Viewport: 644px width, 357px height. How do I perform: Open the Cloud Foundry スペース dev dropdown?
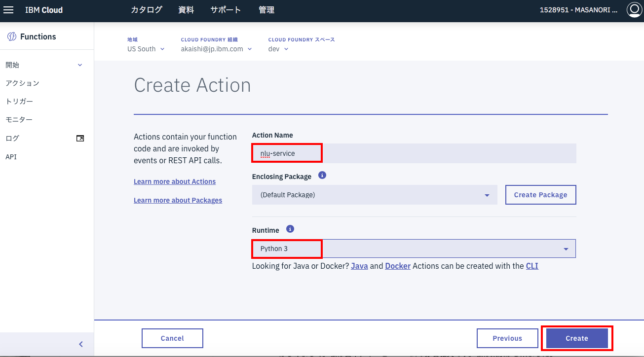pos(278,49)
